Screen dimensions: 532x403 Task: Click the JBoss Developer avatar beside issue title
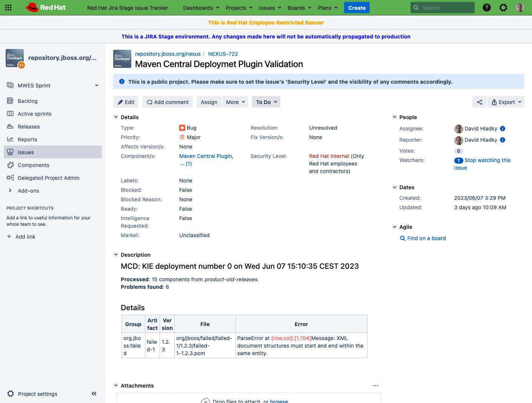coord(122,59)
